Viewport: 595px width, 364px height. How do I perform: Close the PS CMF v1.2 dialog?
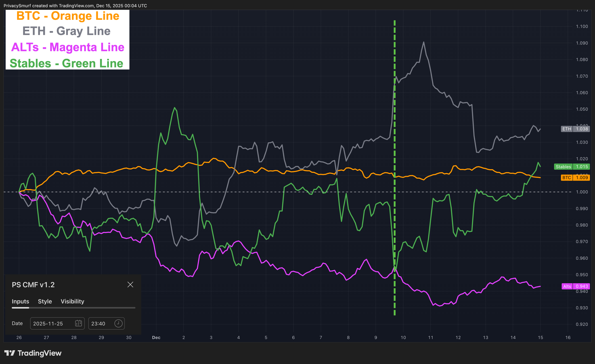point(130,284)
